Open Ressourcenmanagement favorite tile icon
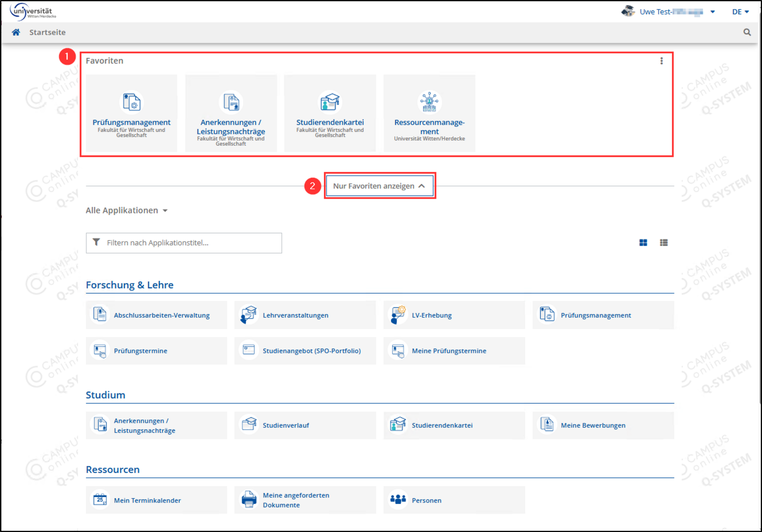This screenshot has width=762, height=532. point(429,102)
